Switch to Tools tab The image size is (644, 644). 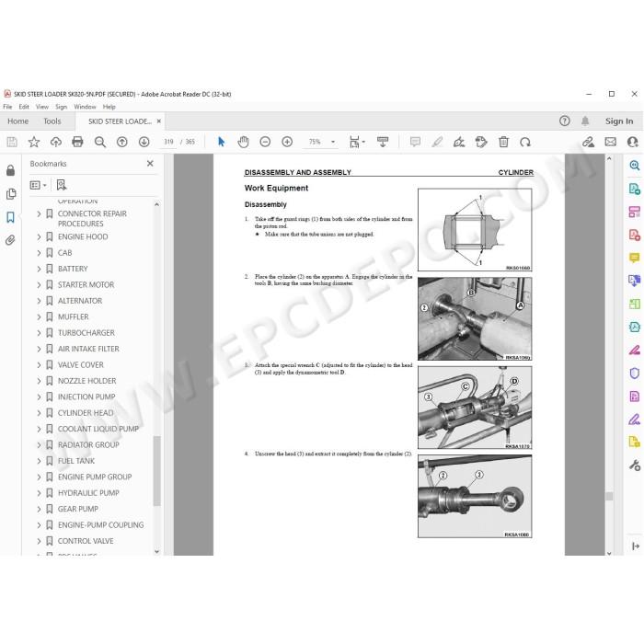point(52,121)
